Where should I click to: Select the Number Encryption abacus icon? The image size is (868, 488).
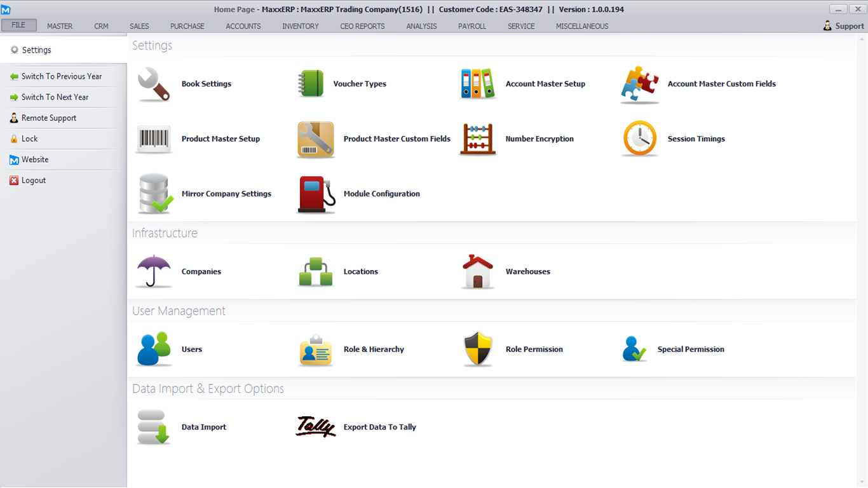[477, 139]
